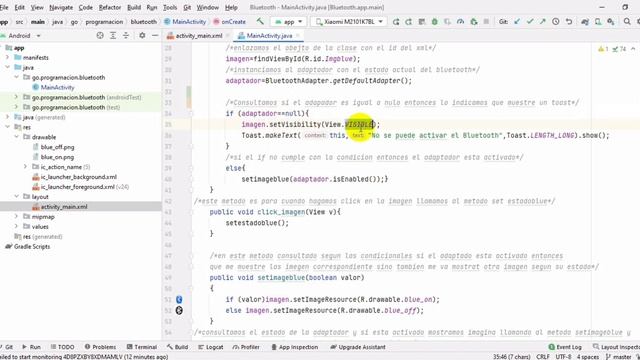Open the Edit menu
Screen dimensions: 640x360
pos(19,7)
